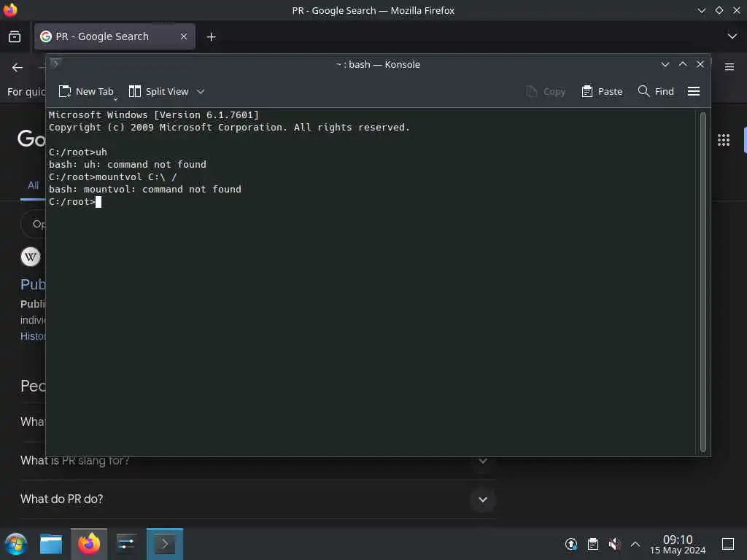Click the clock showing 09:10
Viewport: 747px width, 560px height.
[x=678, y=544]
